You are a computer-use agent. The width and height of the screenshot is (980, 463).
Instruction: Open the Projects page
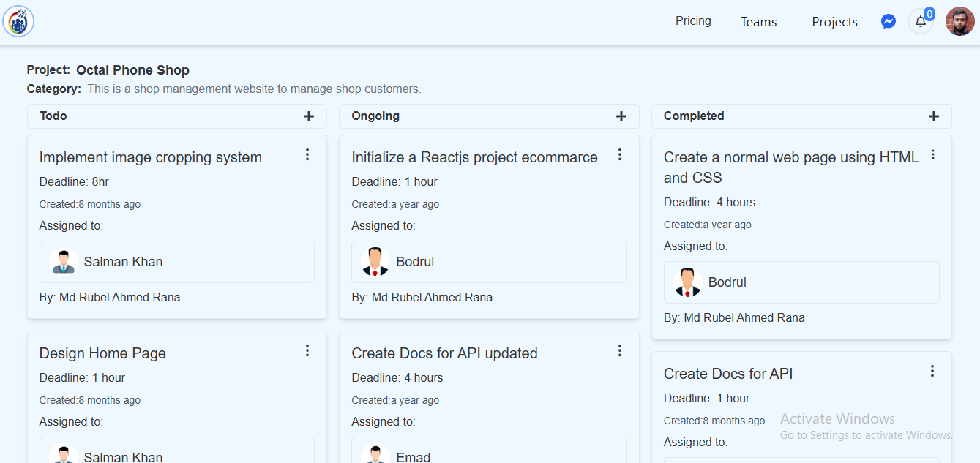[x=834, y=22]
